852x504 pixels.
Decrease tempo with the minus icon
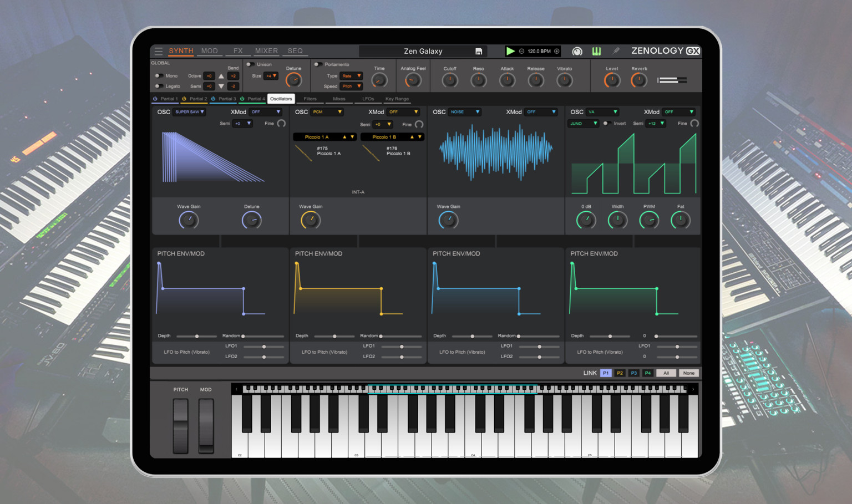tap(521, 51)
